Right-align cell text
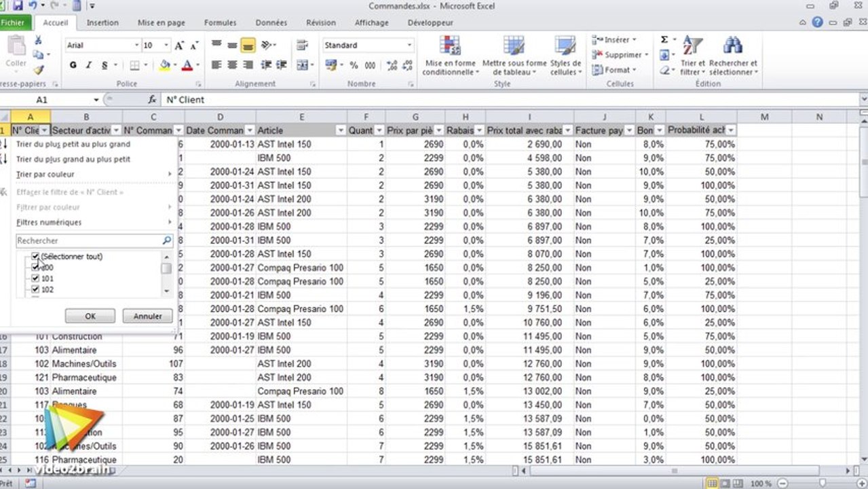This screenshot has width=868, height=489. 247,65
